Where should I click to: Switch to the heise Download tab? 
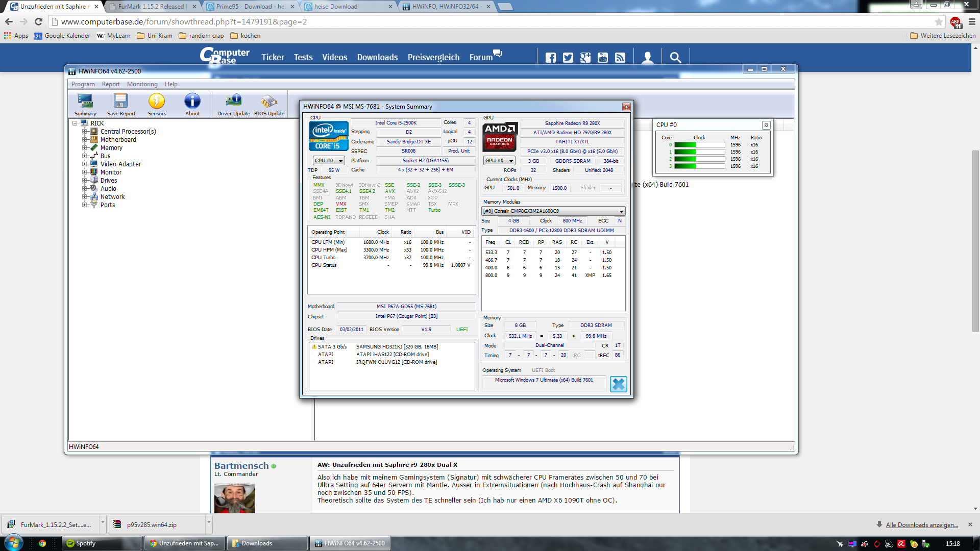[x=348, y=7]
